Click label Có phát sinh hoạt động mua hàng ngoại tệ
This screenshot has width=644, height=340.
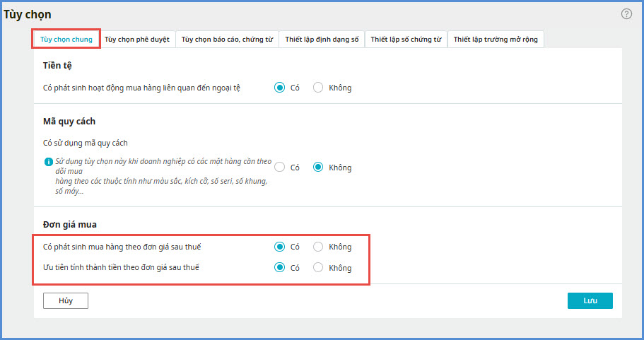141,88
